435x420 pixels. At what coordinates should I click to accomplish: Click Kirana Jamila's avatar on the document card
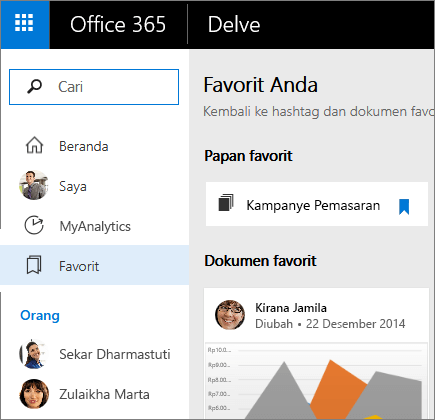(x=230, y=315)
